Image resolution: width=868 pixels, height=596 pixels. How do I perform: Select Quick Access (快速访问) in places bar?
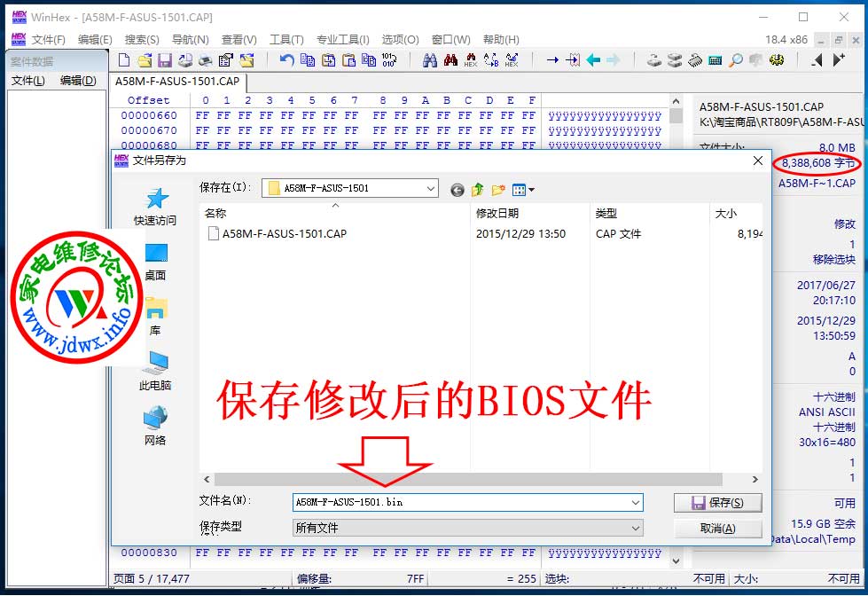(x=155, y=207)
